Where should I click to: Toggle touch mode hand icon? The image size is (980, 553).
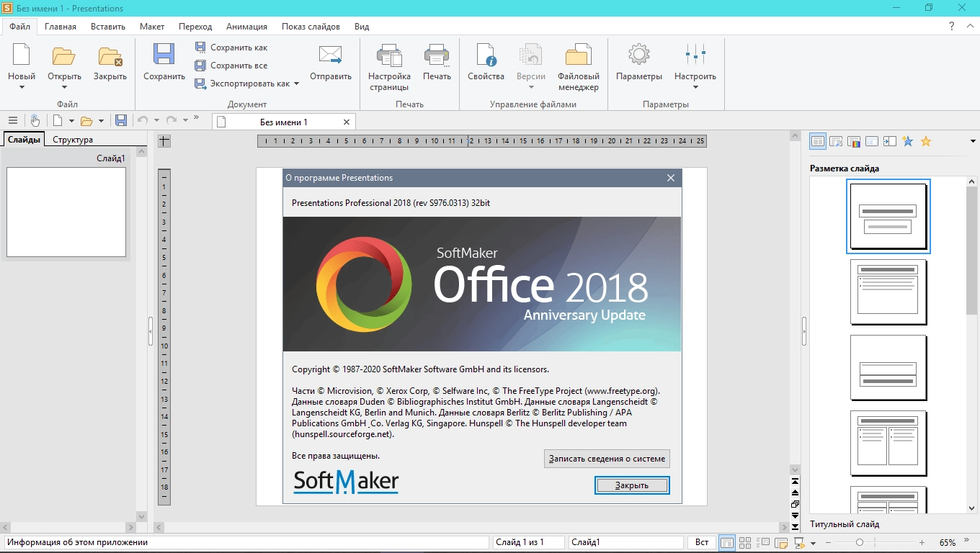(35, 120)
